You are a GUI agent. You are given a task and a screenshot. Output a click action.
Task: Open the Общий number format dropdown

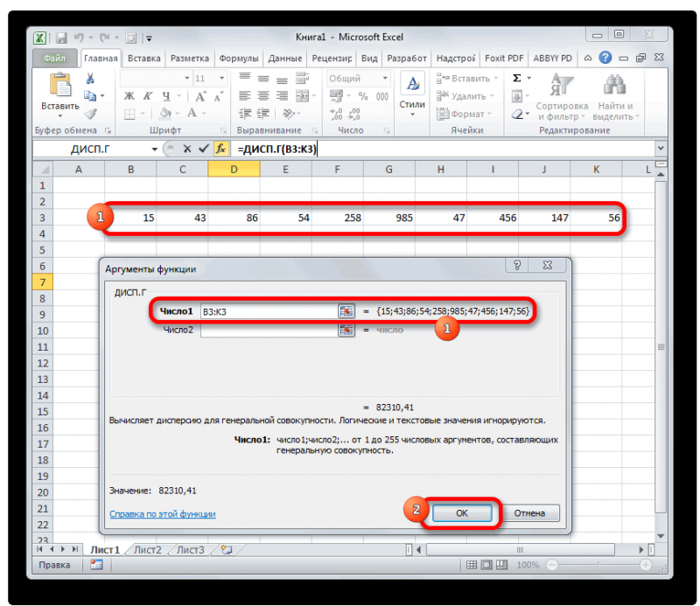coord(385,78)
